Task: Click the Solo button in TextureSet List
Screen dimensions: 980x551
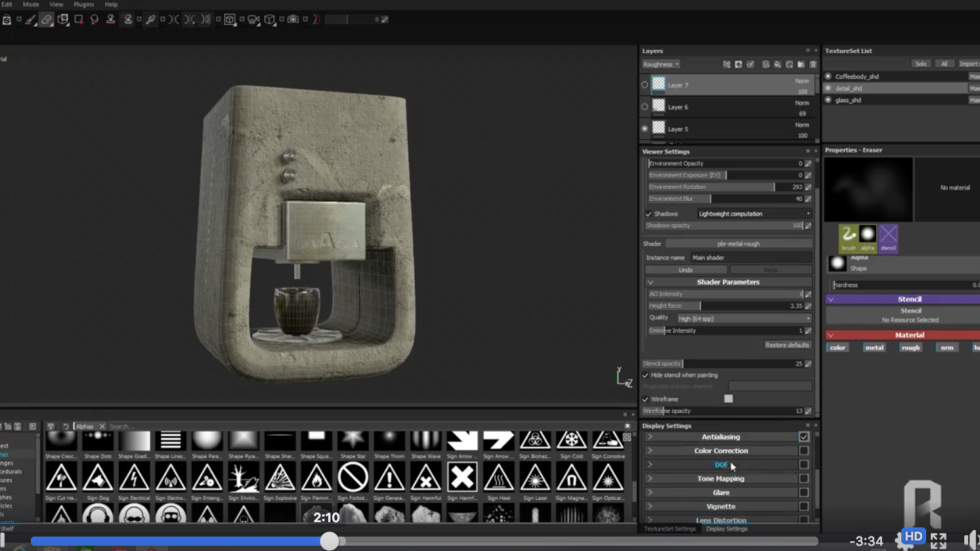Action: point(920,64)
